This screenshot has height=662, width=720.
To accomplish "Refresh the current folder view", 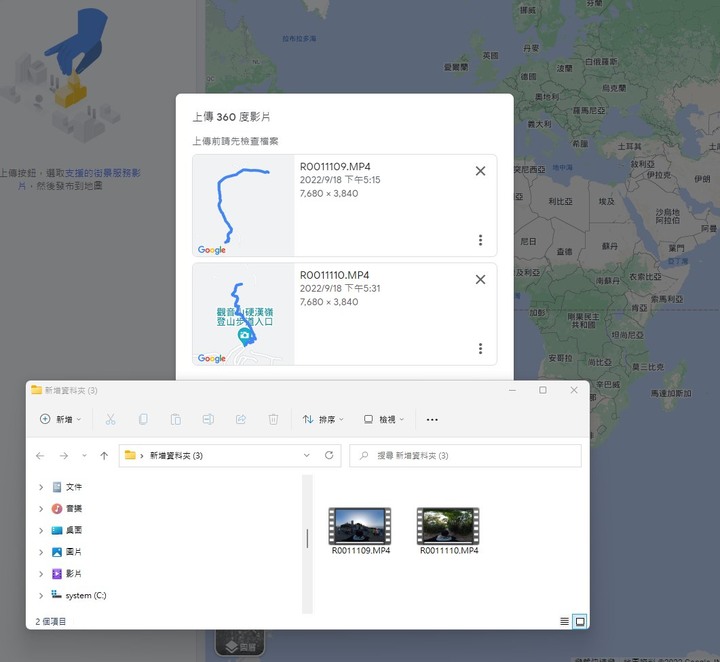I will click(x=329, y=455).
